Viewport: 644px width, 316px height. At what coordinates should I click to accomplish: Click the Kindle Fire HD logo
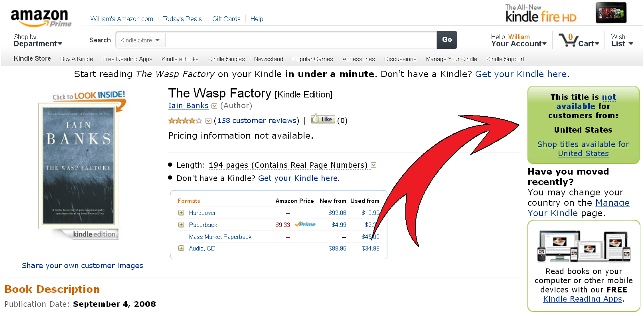541,14
